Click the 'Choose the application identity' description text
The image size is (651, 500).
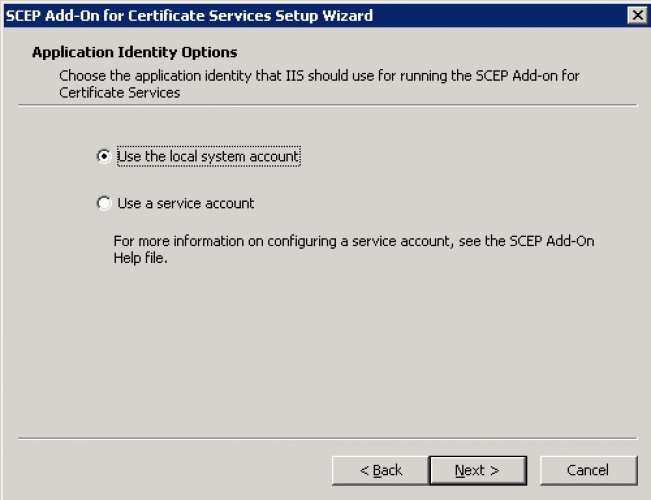[319, 84]
